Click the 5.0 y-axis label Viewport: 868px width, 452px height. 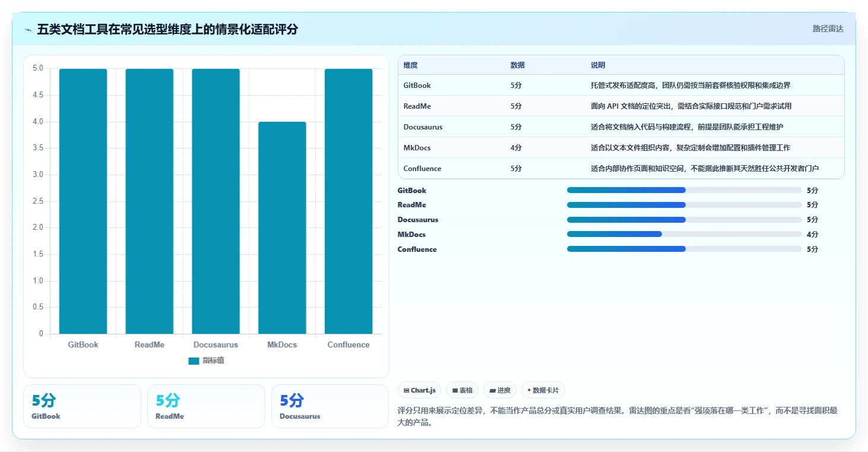coord(37,68)
